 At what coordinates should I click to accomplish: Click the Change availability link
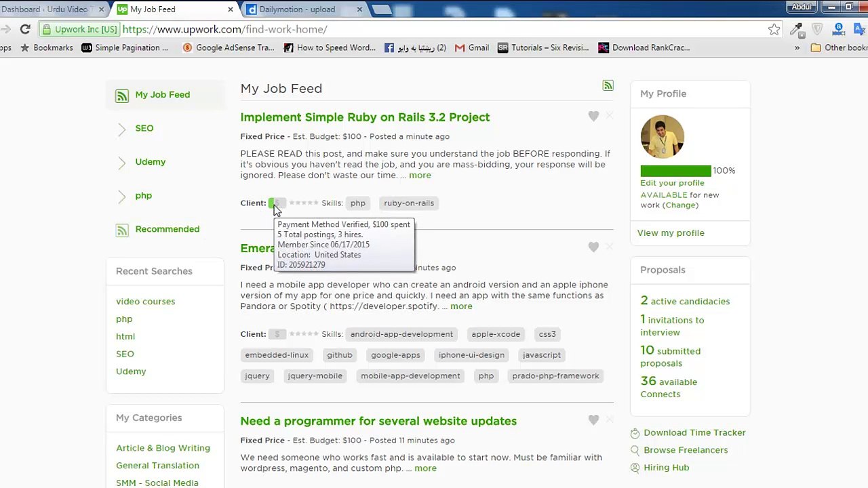(x=680, y=205)
